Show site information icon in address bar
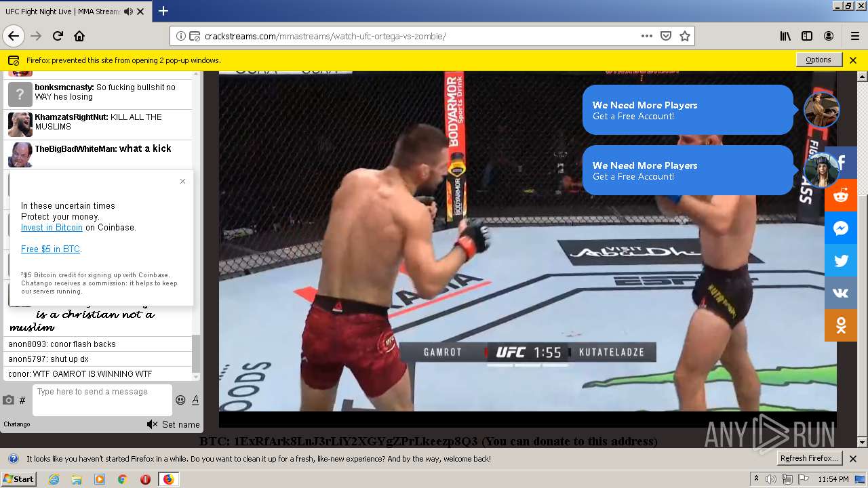This screenshot has width=868, height=488. (x=181, y=36)
